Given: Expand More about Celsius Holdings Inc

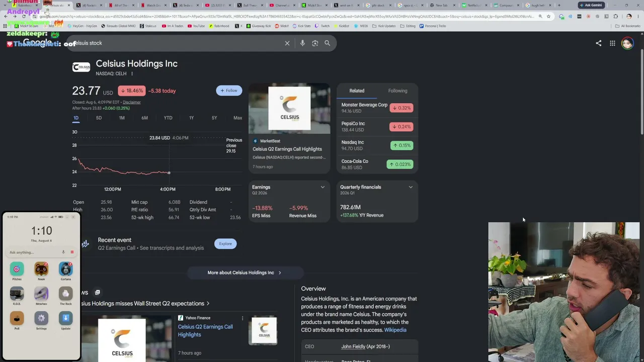Looking at the screenshot, I should point(245,273).
